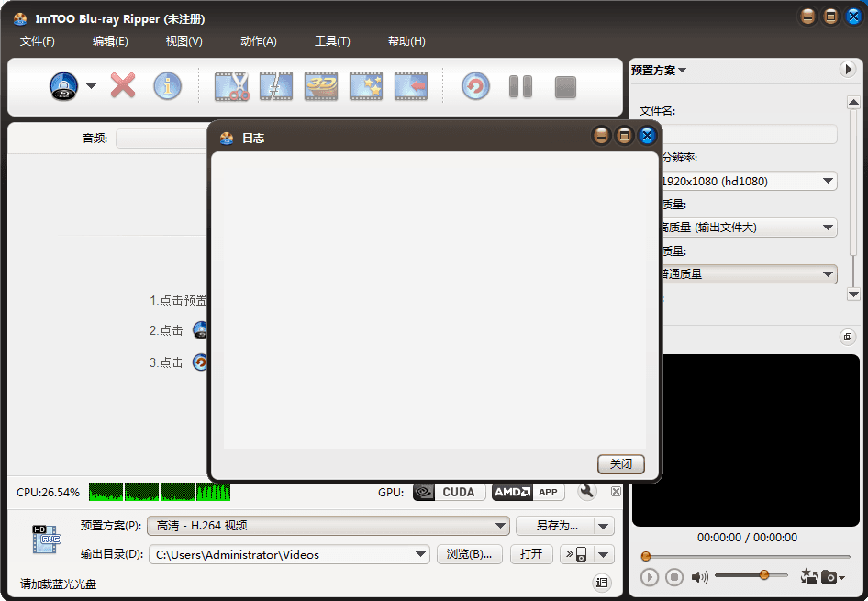Screen dimensions: 868x601
Task: Toggle the NVIDIA CUDA GPU acceleration
Action: pyautogui.click(x=449, y=492)
